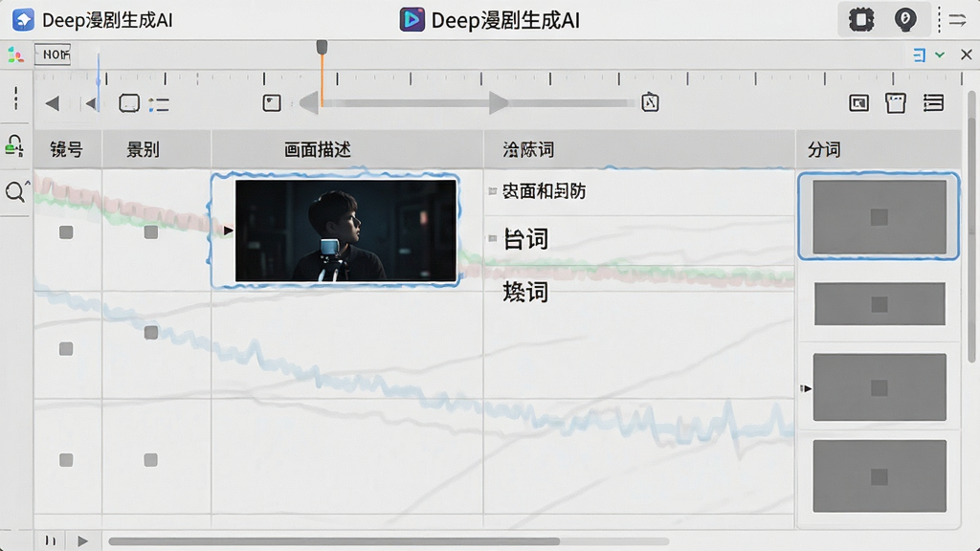Click the swap arrows icon in the title bar

[x=957, y=20]
